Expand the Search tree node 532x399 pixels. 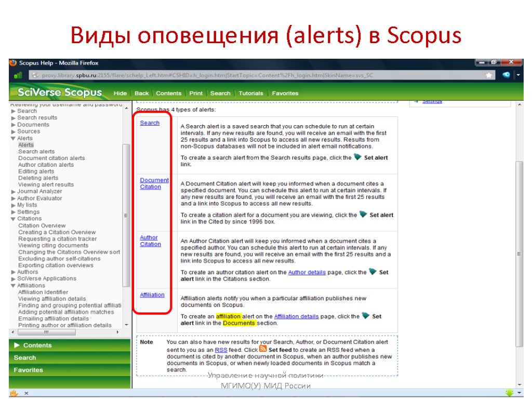coord(13,111)
